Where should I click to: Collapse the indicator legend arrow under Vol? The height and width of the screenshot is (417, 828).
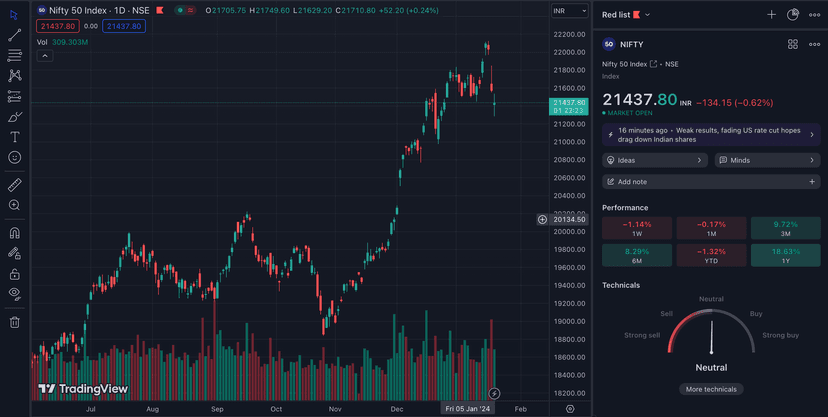click(44, 56)
